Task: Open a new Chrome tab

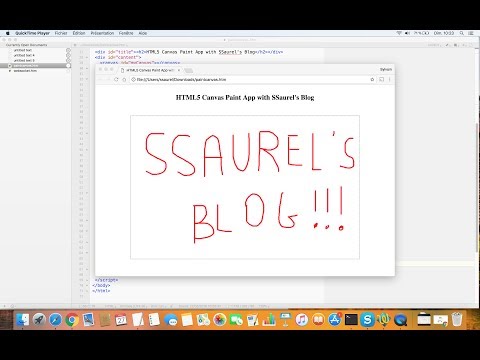Action: tap(188, 70)
